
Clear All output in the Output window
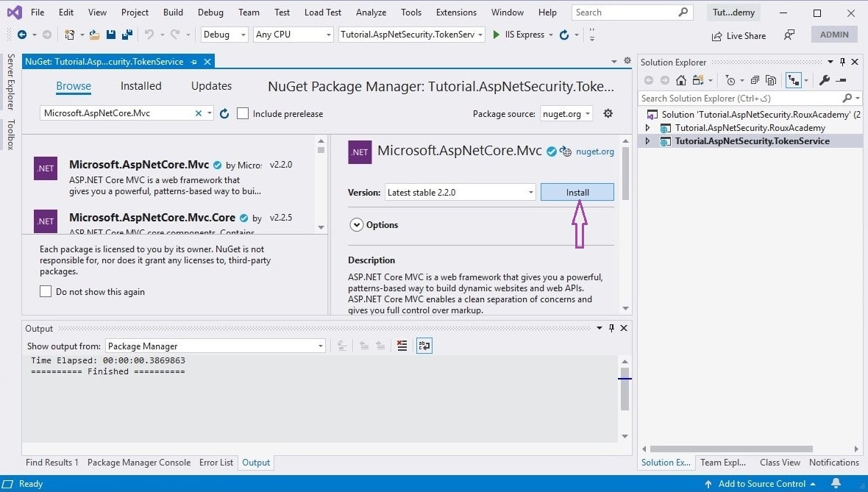click(x=402, y=346)
